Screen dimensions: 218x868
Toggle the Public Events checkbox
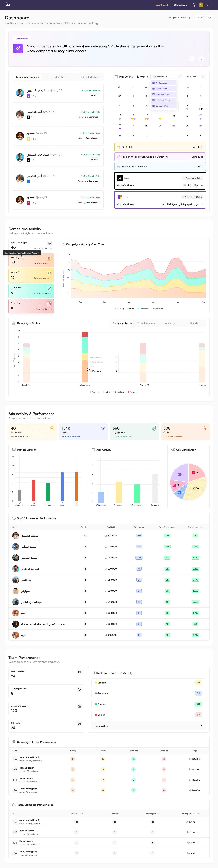[154, 89]
